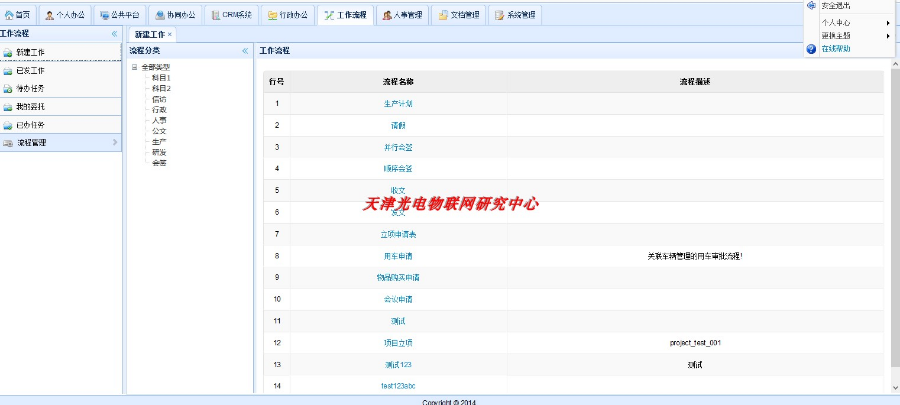The width and height of the screenshot is (900, 405).
Task: Click the 行号 column header
Action: point(277,82)
